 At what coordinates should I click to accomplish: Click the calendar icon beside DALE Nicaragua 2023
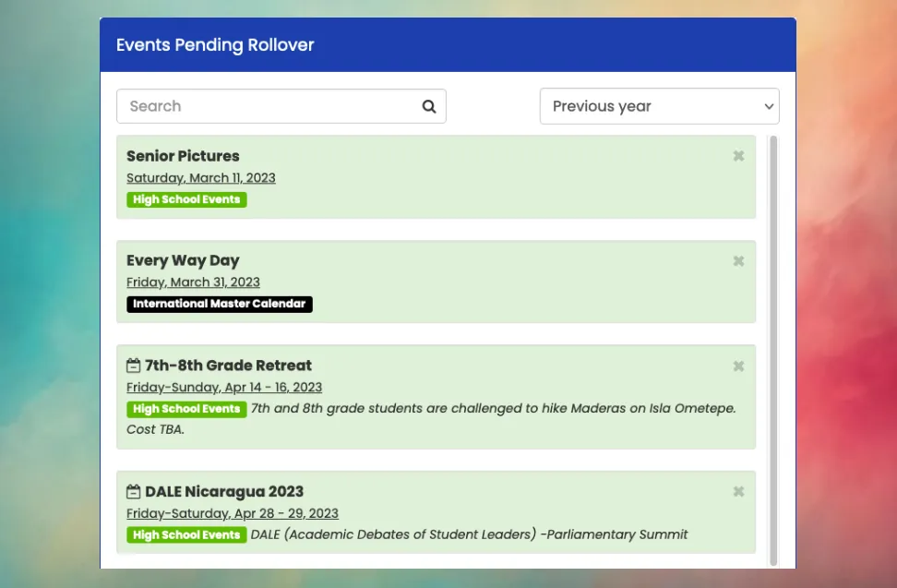pos(132,491)
